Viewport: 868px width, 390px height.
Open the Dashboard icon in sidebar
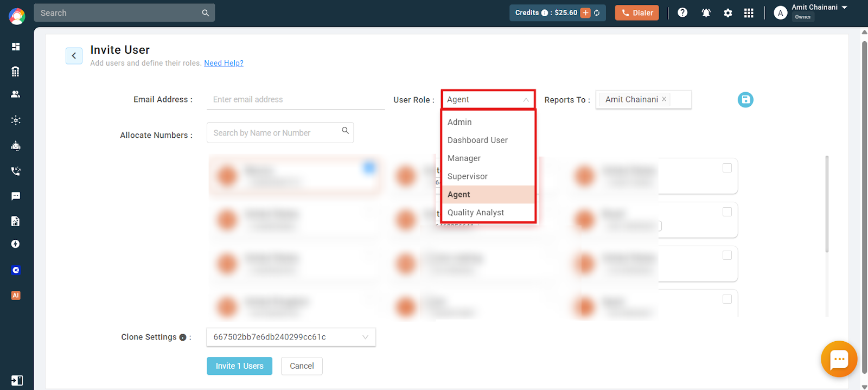pyautogui.click(x=16, y=47)
